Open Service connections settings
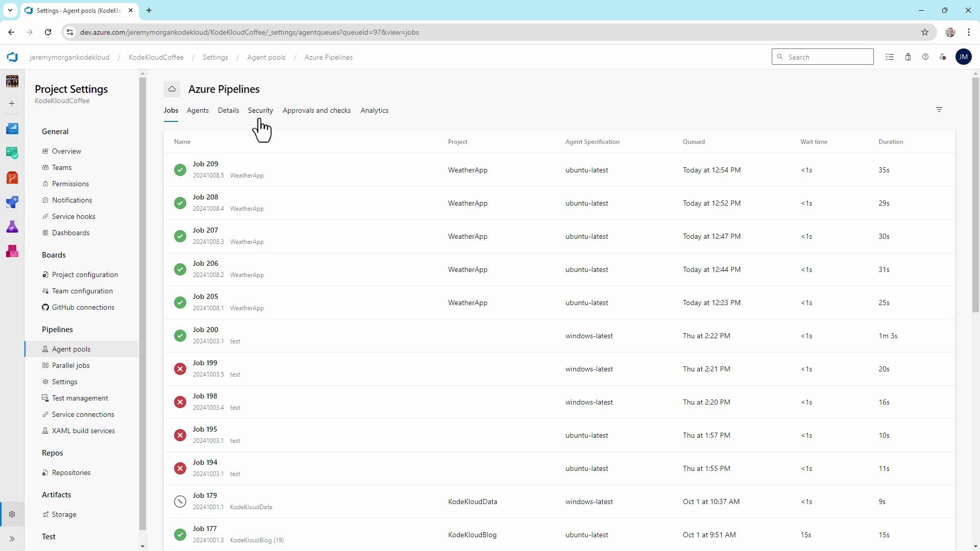 pos(83,414)
